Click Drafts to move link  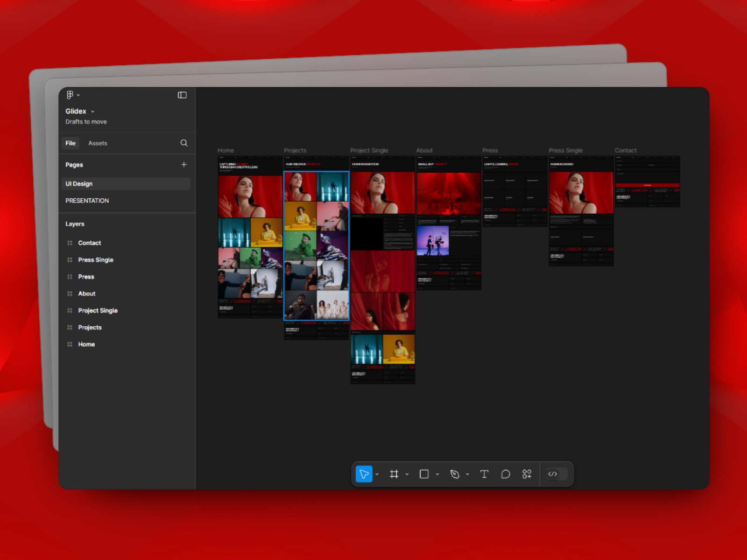pos(86,121)
